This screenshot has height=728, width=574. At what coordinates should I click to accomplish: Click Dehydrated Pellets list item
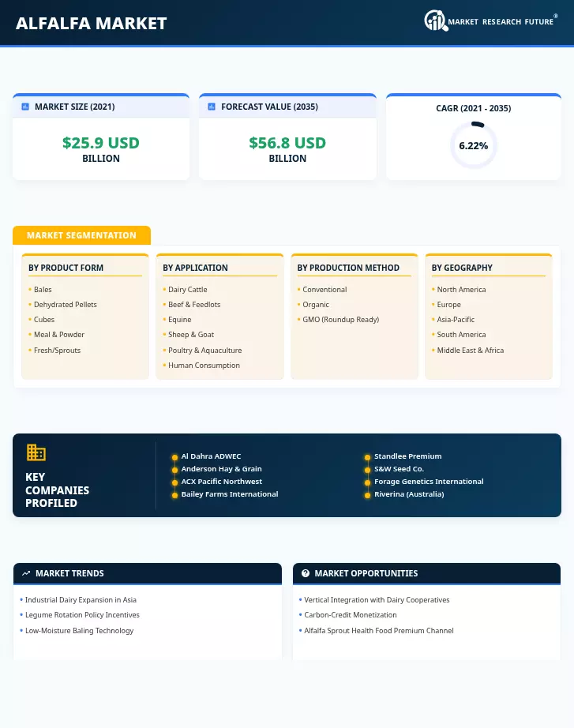pos(66,305)
